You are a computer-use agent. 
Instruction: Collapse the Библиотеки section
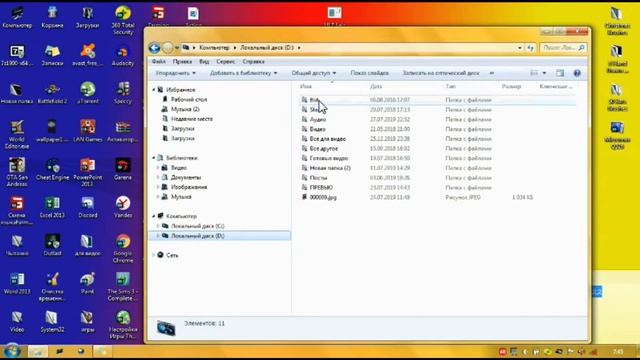(154, 158)
